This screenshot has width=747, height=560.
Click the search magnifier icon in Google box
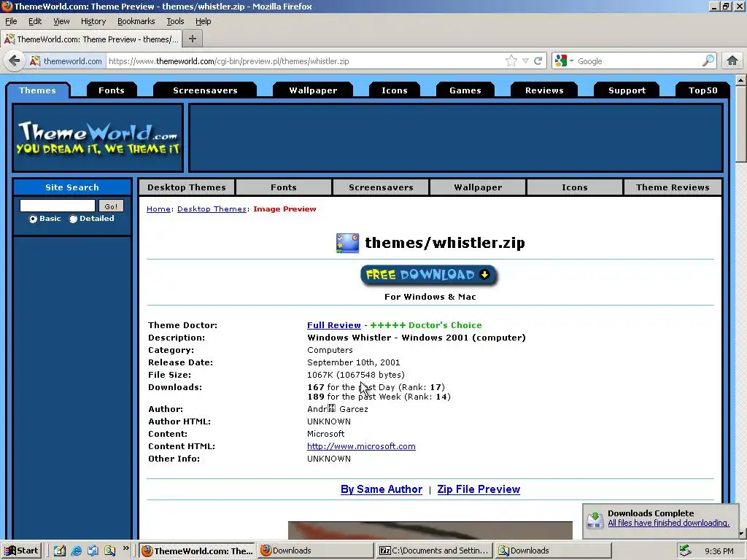click(x=708, y=61)
